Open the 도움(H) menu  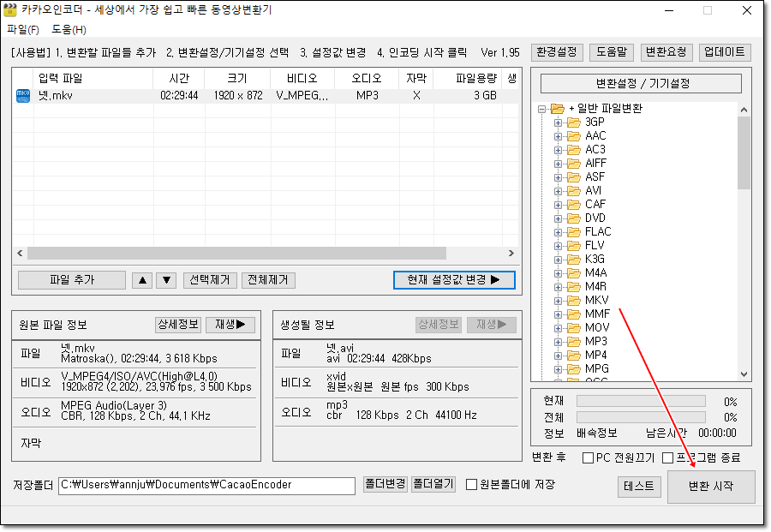(69, 29)
